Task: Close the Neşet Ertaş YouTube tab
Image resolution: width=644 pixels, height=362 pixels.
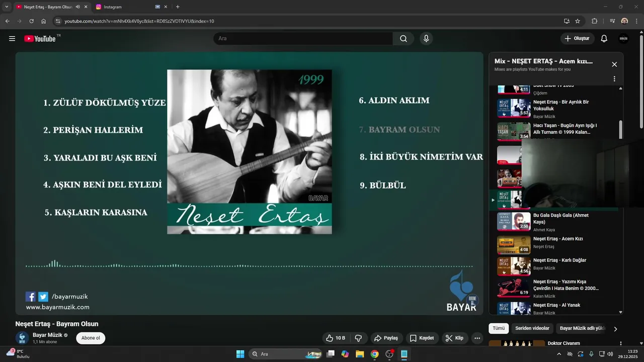Action: coord(86,7)
